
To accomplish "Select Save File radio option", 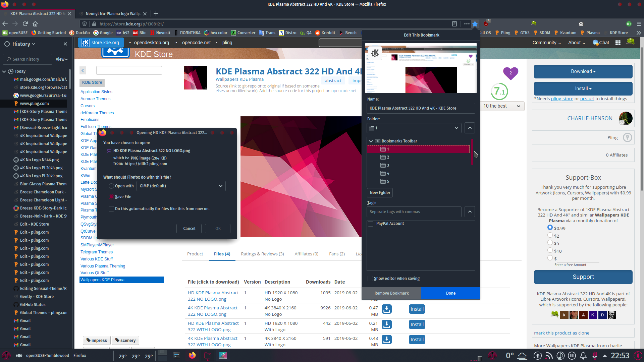I will [x=111, y=197].
